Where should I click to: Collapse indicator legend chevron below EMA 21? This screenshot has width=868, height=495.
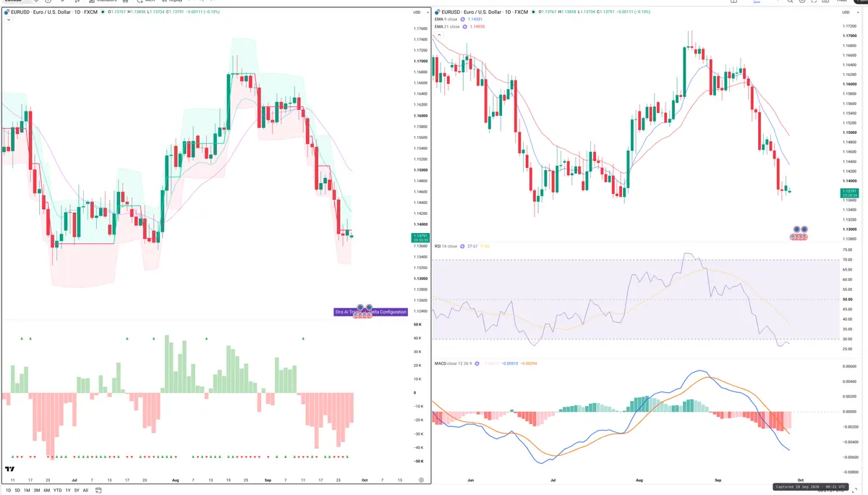(439, 35)
